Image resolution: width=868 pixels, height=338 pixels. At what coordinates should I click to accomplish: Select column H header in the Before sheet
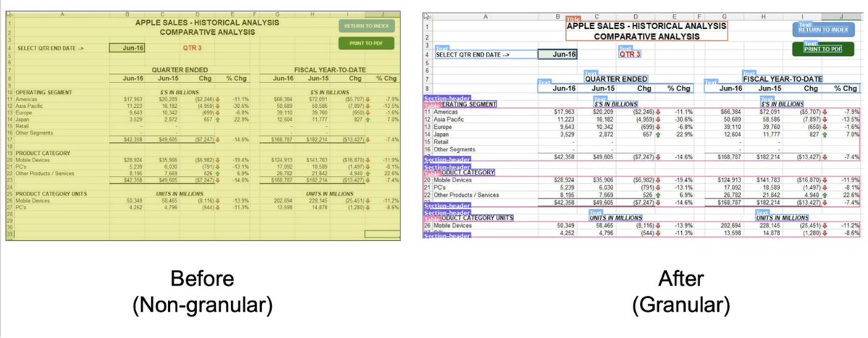(313, 15)
